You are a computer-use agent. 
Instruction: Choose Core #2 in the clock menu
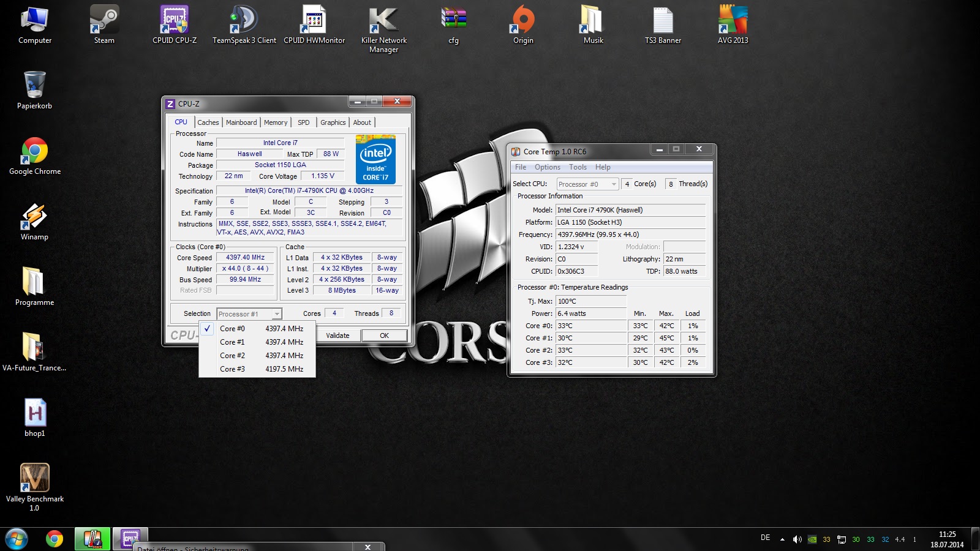(x=257, y=356)
